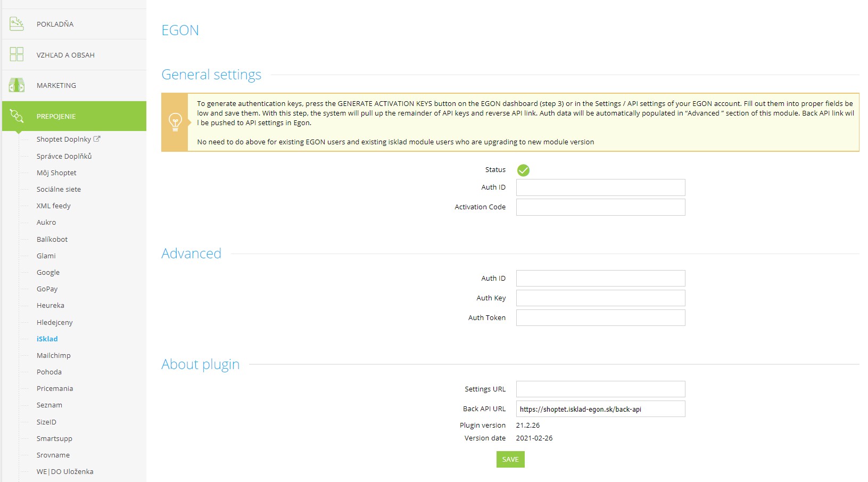
Task: Click the Advanced section heading
Action: click(x=191, y=254)
